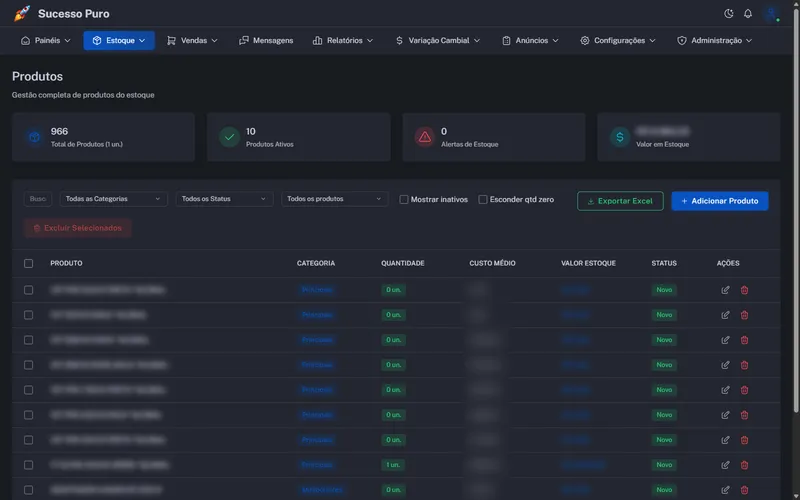Click the cube icon in Total de Produtos card
800x500 pixels.
[x=34, y=137]
